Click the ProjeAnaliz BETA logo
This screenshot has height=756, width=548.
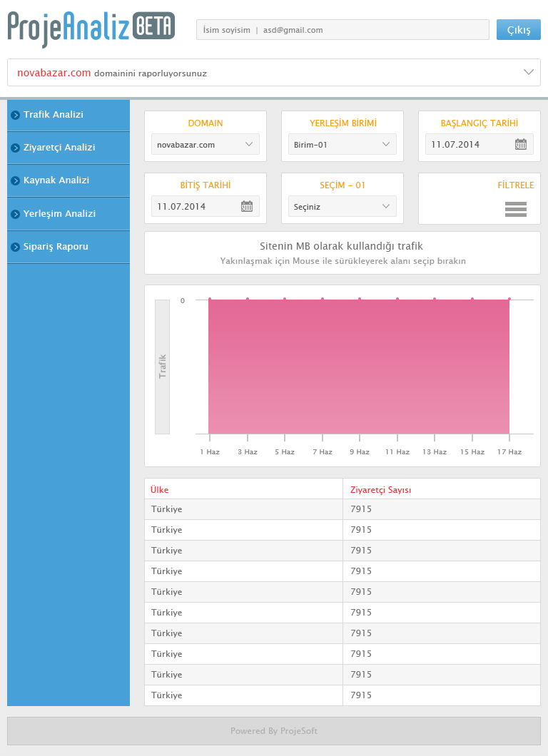click(91, 28)
